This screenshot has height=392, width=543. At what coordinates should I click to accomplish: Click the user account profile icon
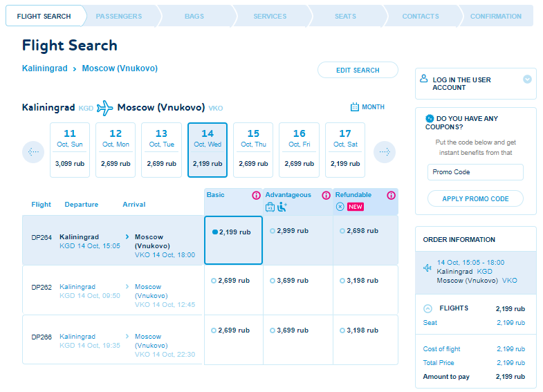pyautogui.click(x=424, y=79)
